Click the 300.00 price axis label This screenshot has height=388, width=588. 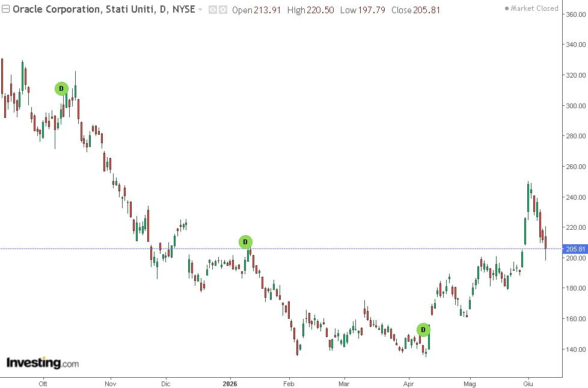pyautogui.click(x=575, y=106)
